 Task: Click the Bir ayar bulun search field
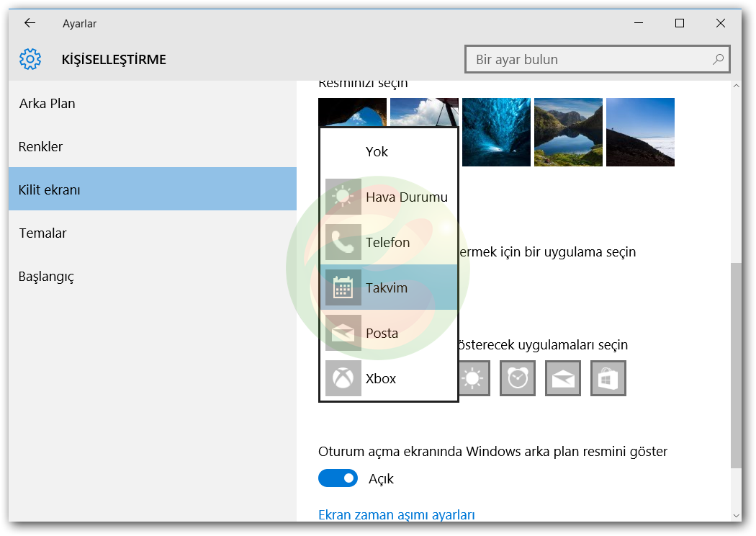590,60
